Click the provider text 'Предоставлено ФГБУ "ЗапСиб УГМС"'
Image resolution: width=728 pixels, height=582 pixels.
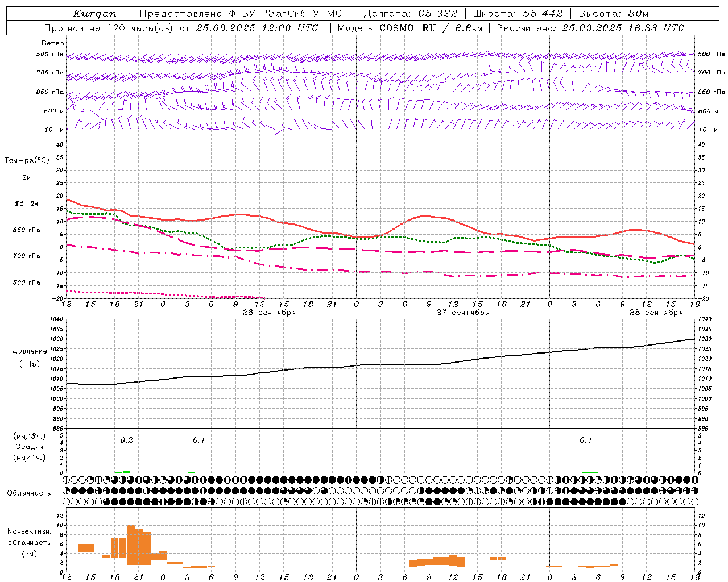pyautogui.click(x=243, y=14)
